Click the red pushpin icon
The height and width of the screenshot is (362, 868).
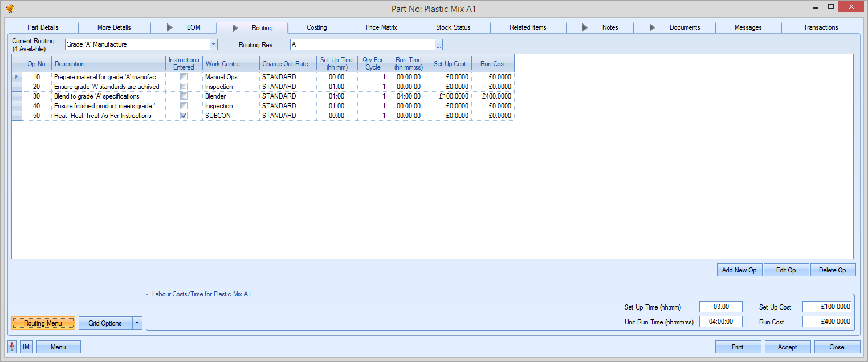tap(13, 347)
